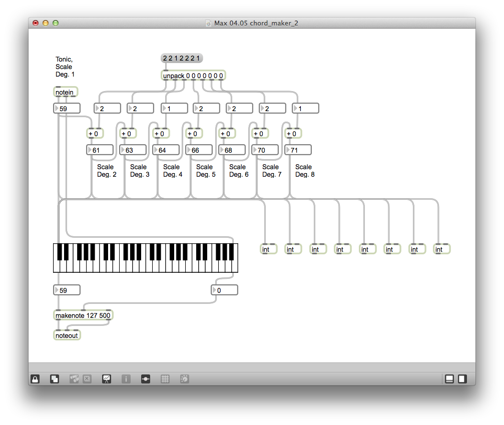The image size is (504, 425).
Task: Click the disabled cameras icon in toolbar
Action: [74, 379]
